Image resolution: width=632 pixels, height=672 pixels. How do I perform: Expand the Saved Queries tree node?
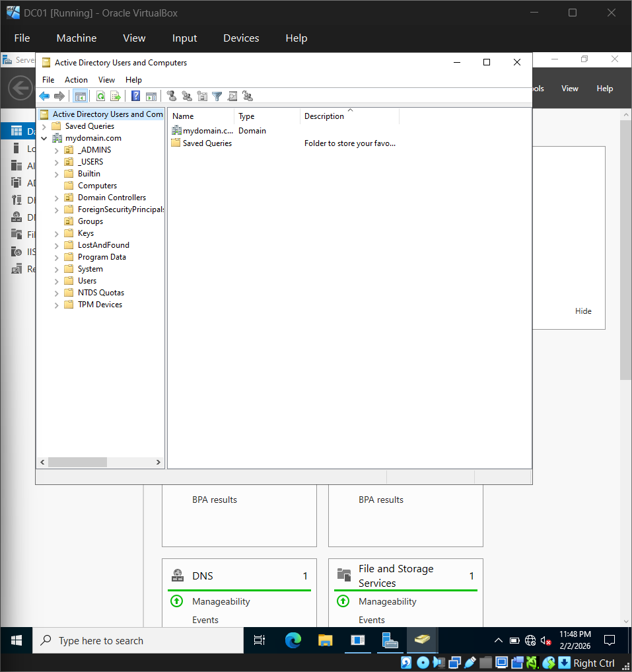click(44, 126)
